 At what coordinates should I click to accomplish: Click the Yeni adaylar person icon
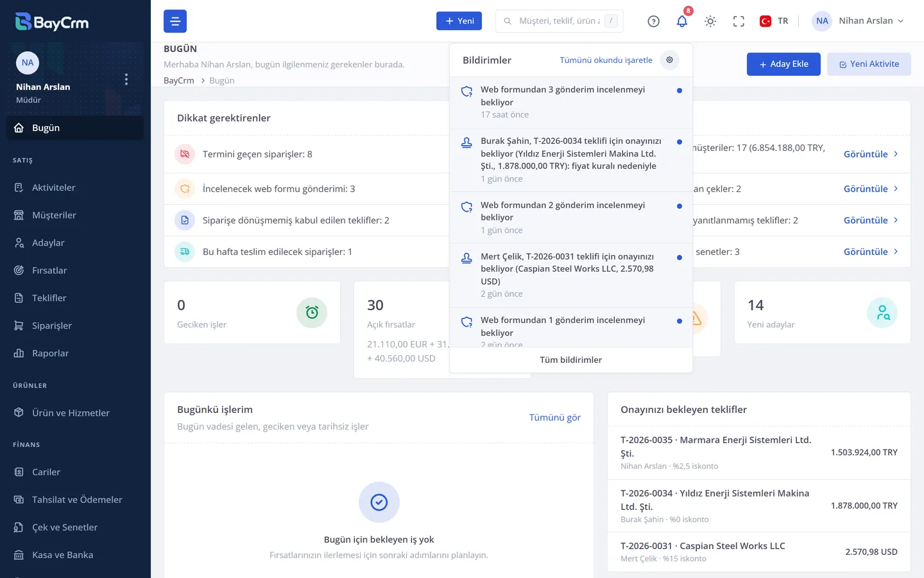pos(882,312)
